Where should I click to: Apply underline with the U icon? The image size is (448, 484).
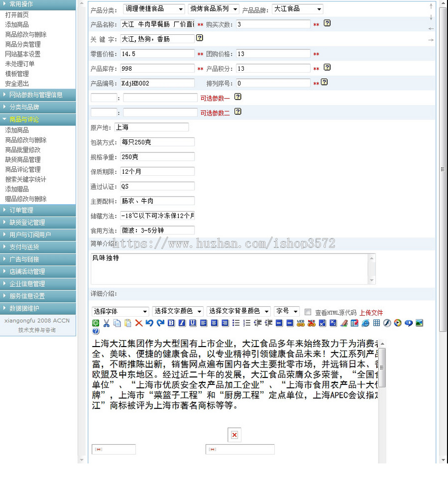point(192,323)
